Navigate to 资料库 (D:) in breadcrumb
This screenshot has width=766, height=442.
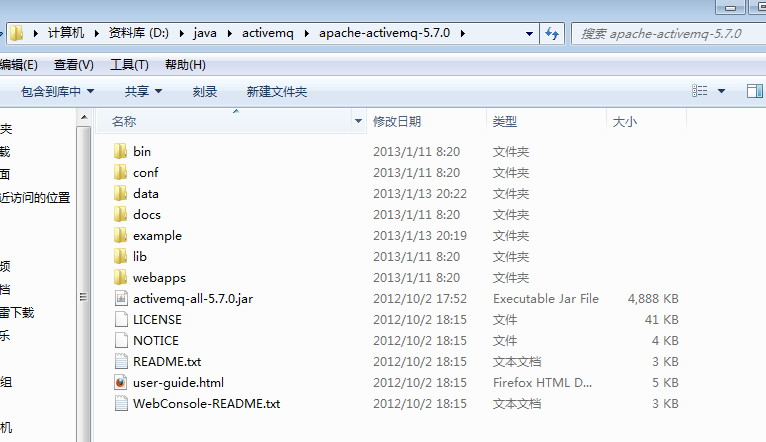click(139, 33)
